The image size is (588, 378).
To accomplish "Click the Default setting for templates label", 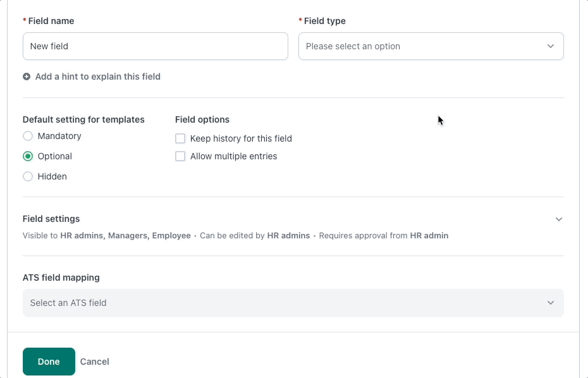I will (83, 119).
